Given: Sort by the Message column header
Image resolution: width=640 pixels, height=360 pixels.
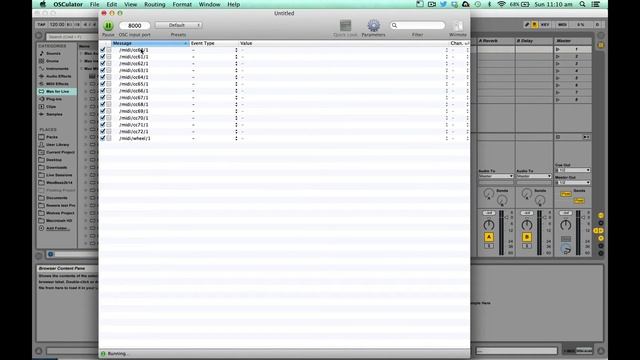Looking at the screenshot, I should click(x=150, y=43).
